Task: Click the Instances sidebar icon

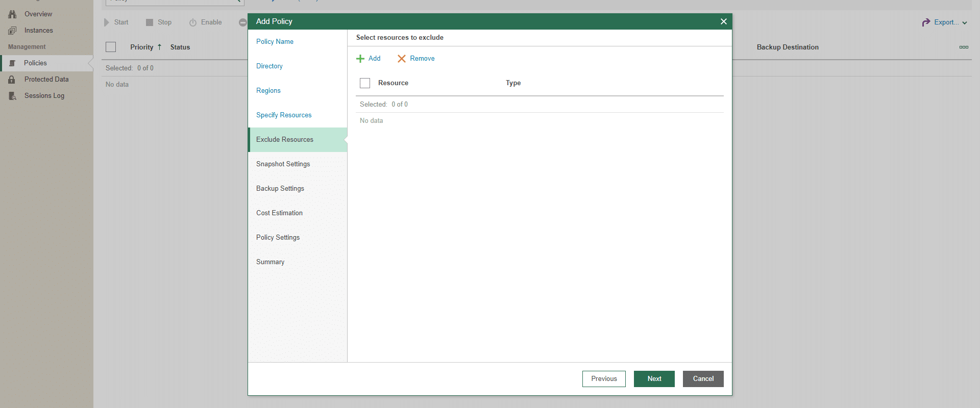Action: [12, 31]
